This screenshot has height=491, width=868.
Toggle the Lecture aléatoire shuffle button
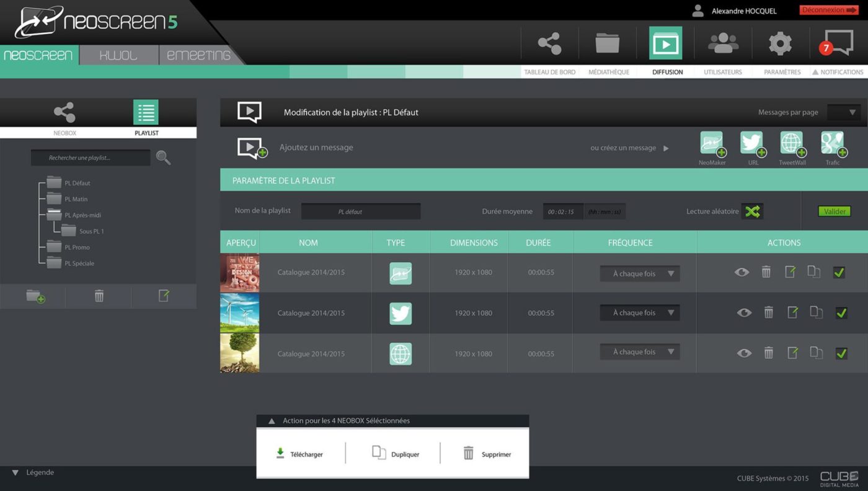pos(752,211)
